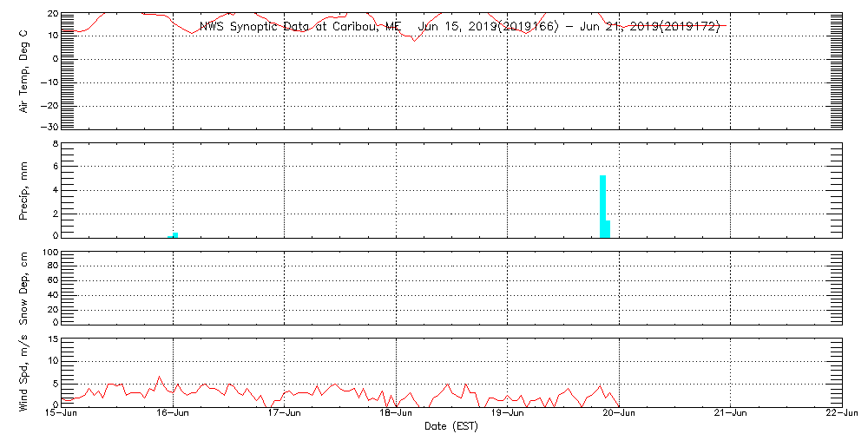This screenshot has width=868, height=434.
Task: Click the tallest cyan precipitation bar
Action: (x=602, y=206)
